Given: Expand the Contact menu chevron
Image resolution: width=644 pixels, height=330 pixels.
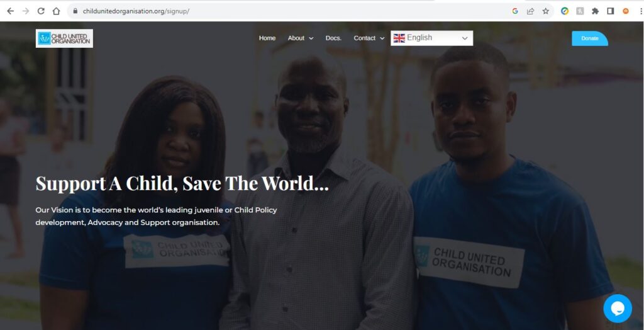Looking at the screenshot, I should coord(382,38).
